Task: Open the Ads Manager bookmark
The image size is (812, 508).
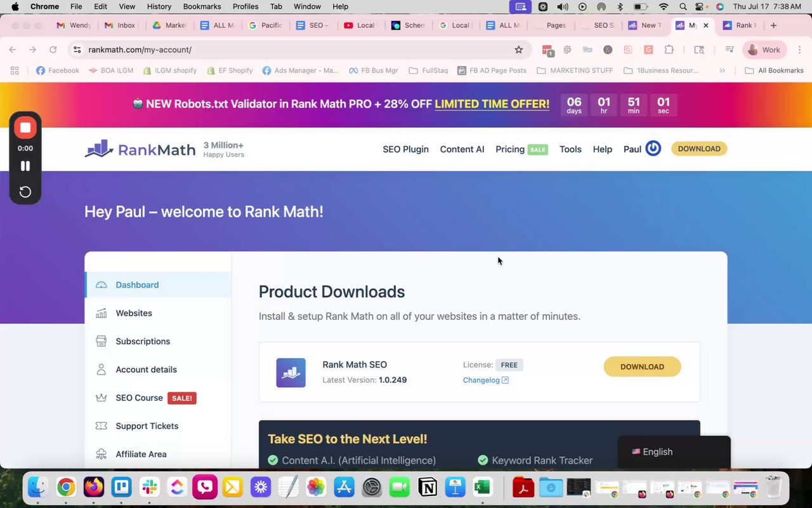Action: (x=301, y=70)
